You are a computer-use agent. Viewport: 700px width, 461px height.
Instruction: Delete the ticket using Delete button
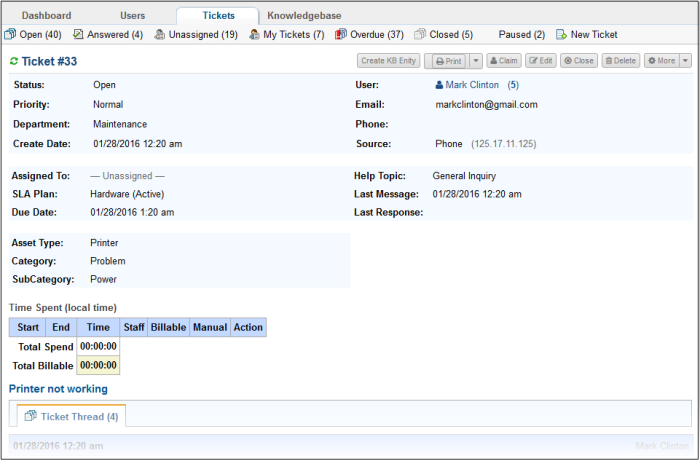(x=620, y=61)
